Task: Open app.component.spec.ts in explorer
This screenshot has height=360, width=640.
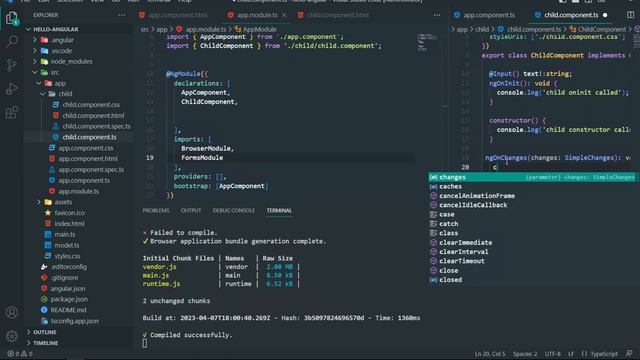Action: click(x=91, y=169)
